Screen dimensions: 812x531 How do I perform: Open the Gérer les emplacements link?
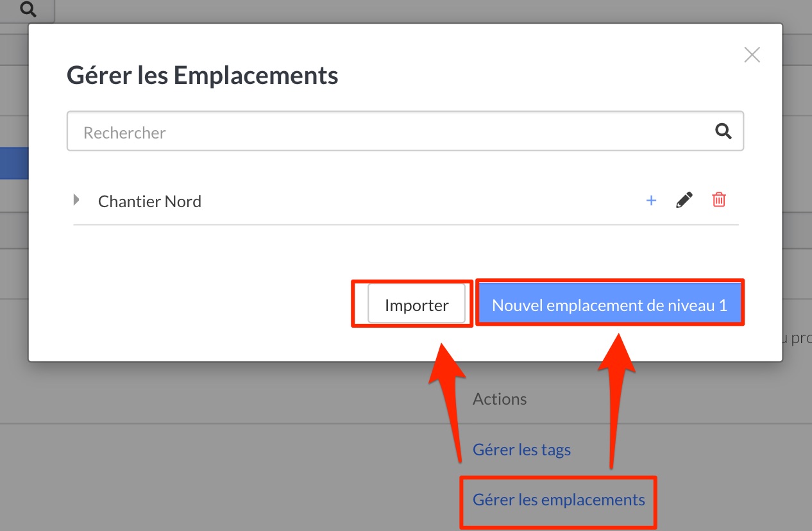point(559,500)
